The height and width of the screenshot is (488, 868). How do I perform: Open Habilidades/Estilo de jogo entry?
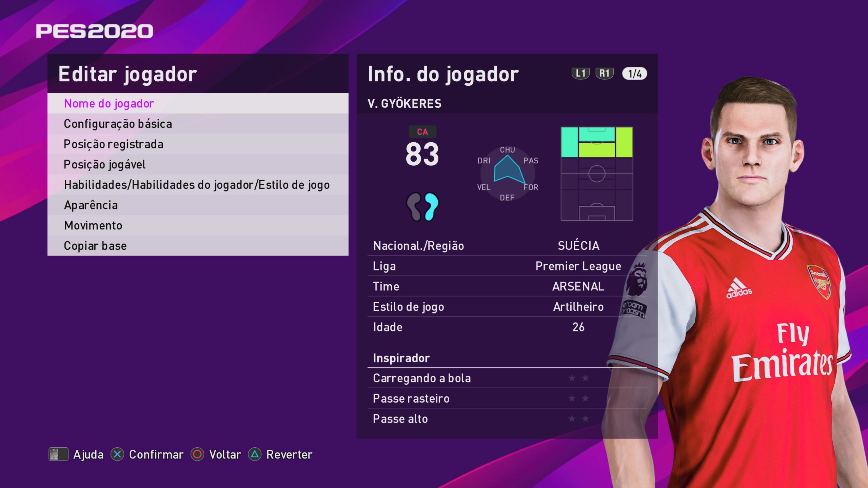(198, 185)
